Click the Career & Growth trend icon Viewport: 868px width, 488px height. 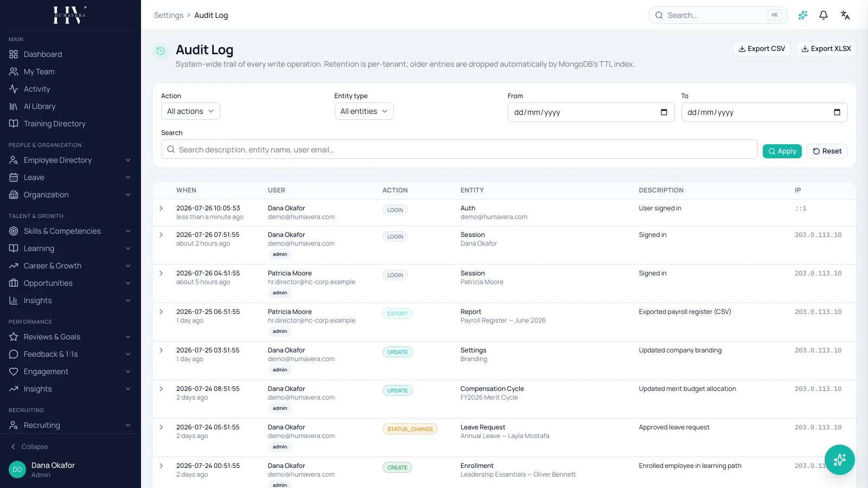click(14, 266)
